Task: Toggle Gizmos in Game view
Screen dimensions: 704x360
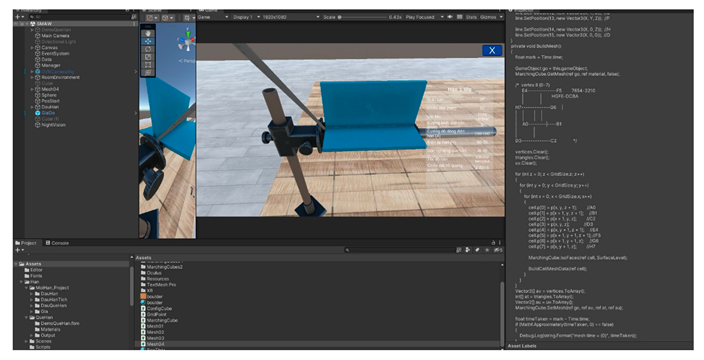Action: 488,17
